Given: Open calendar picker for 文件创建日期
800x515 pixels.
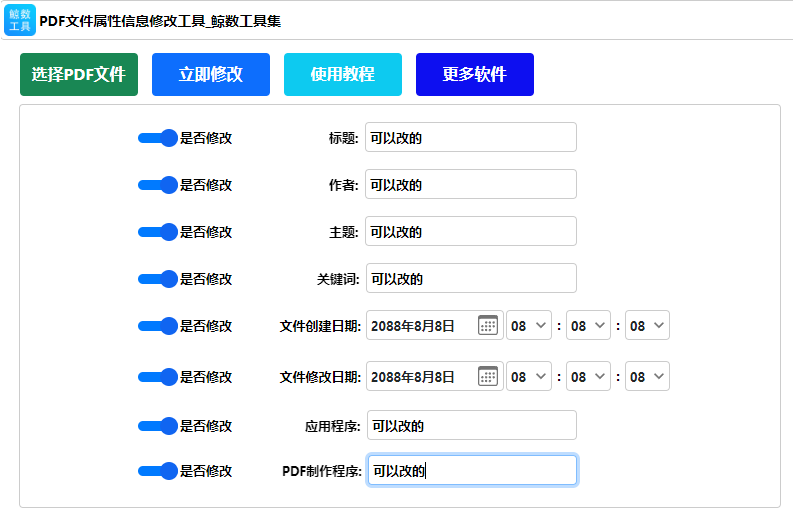Looking at the screenshot, I should point(488,325).
